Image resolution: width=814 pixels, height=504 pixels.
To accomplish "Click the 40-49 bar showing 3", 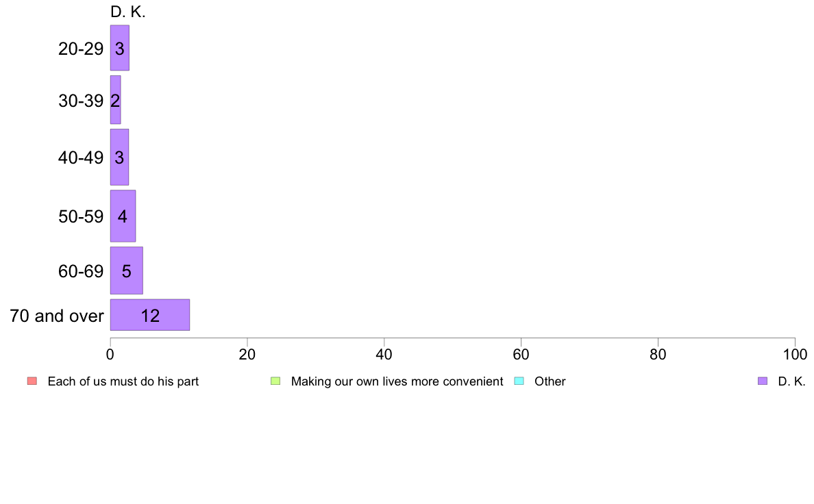I will (119, 157).
